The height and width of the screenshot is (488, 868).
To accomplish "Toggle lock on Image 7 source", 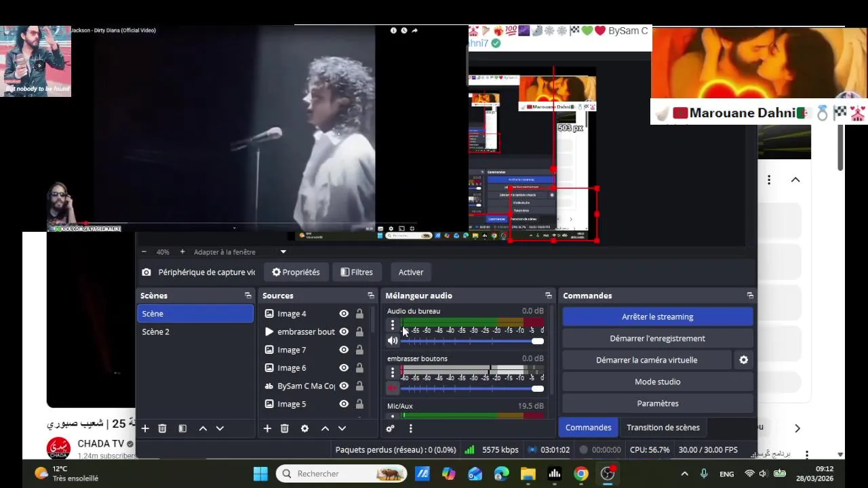I will pyautogui.click(x=359, y=350).
